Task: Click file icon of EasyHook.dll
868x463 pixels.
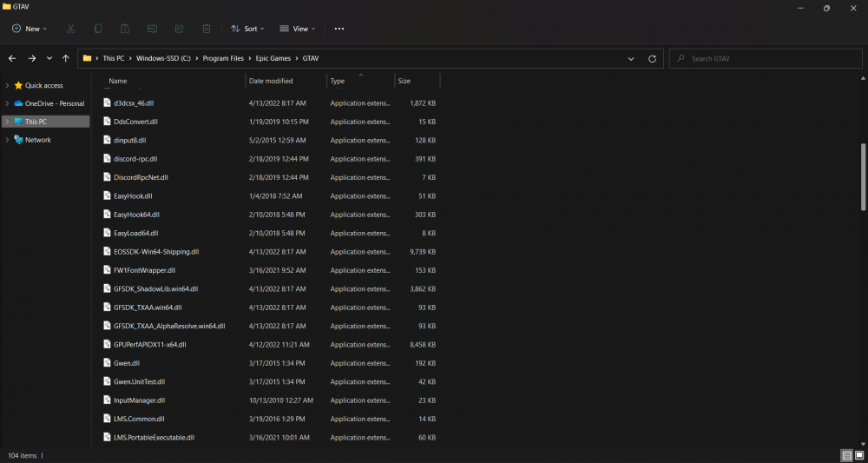Action: [x=108, y=195]
